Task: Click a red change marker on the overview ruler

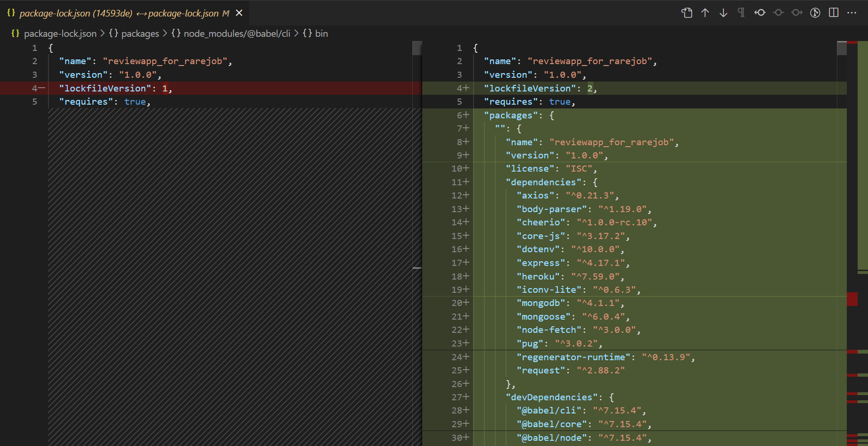Action: tap(853, 298)
